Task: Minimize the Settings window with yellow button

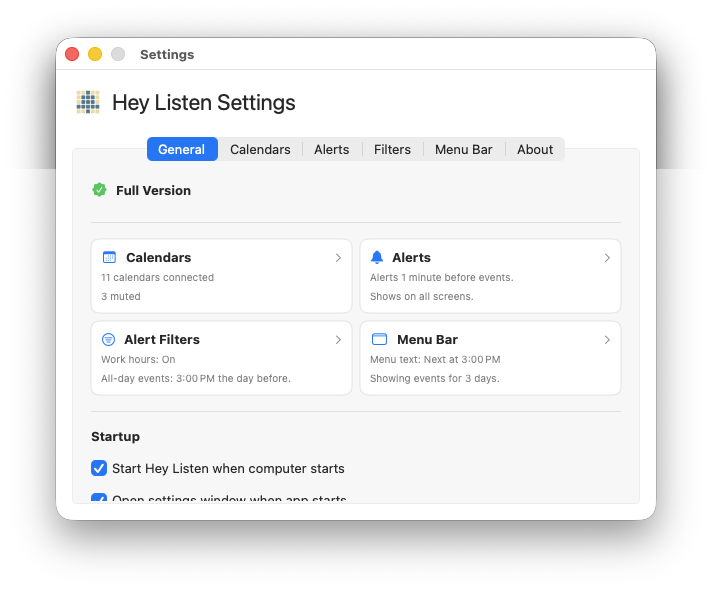Action: point(95,54)
